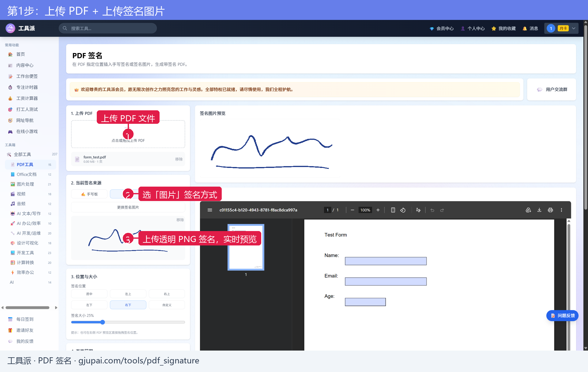
Task: Open 用户交流群 button
Action: coord(552,89)
